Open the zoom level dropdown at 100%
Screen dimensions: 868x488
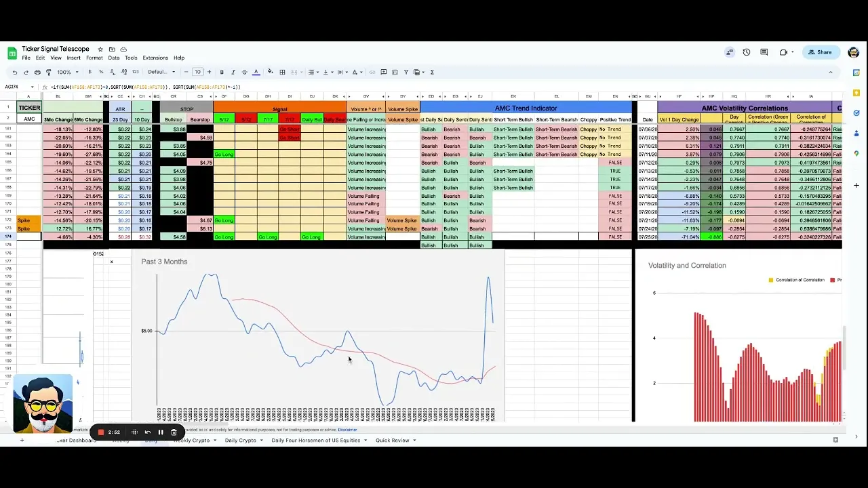tap(67, 72)
